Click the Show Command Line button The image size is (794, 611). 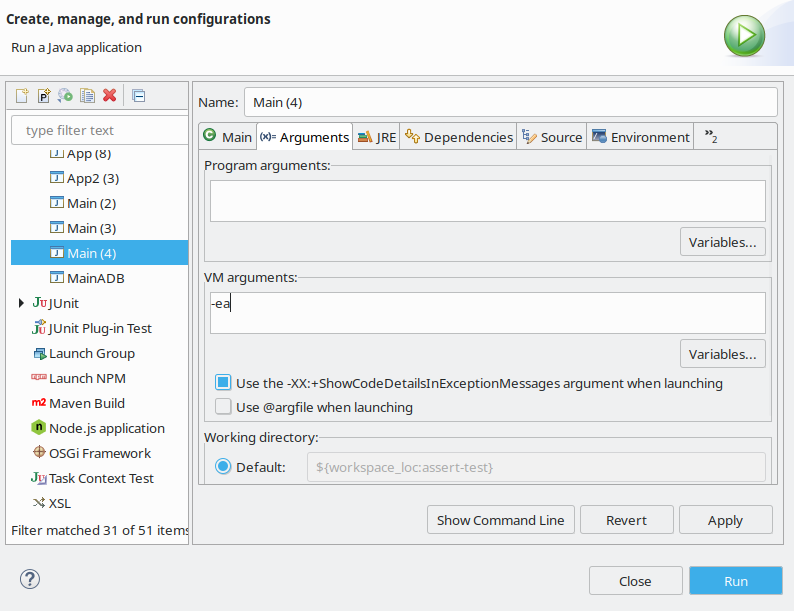point(501,520)
